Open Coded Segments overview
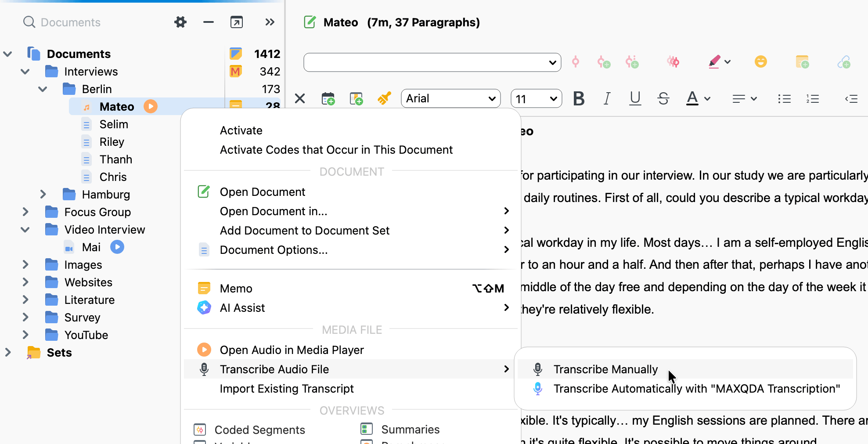 tap(259, 430)
